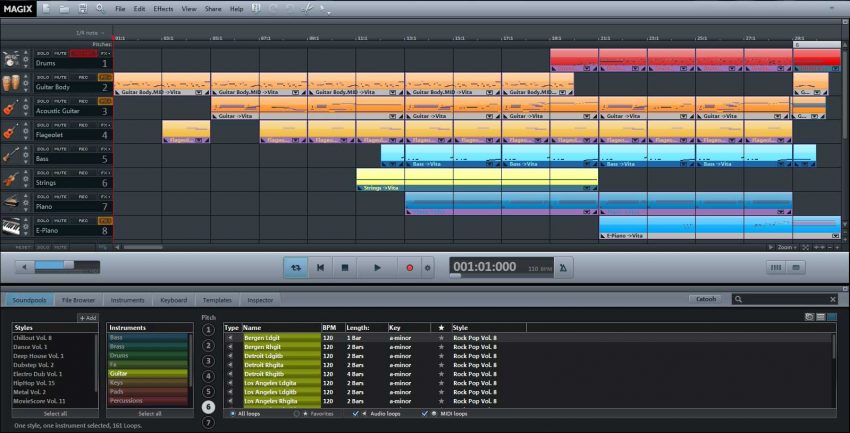Click Select all under the Instruments list
This screenshot has width=850, height=433.
click(x=150, y=413)
